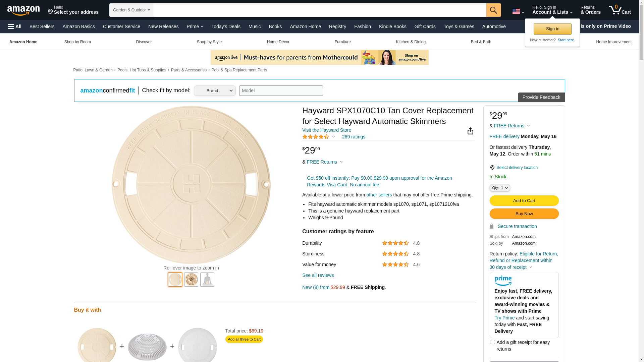Click the Add to Cart button
The width and height of the screenshot is (644, 362).
524,200
